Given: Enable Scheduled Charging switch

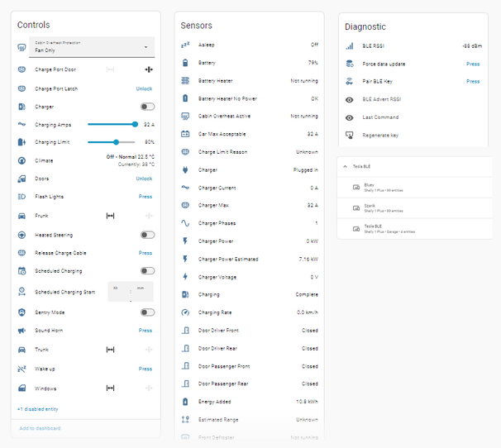Looking at the screenshot, I should coord(148,270).
